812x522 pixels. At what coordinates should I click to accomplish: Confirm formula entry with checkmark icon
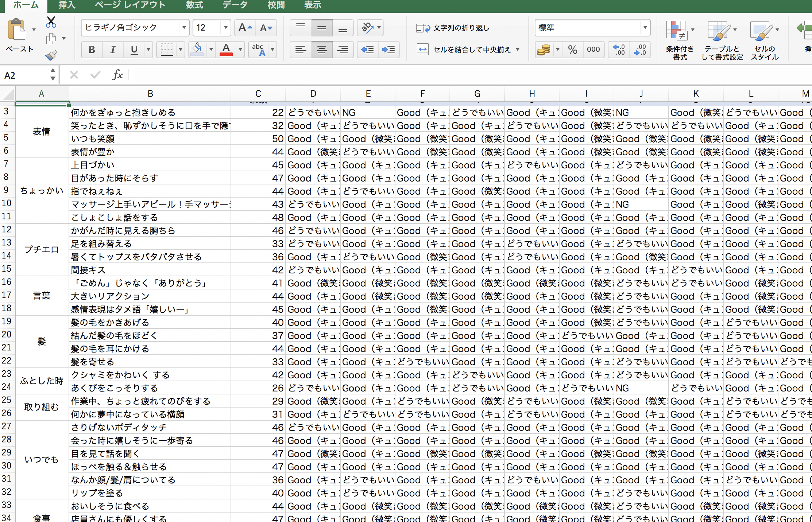[x=96, y=75]
